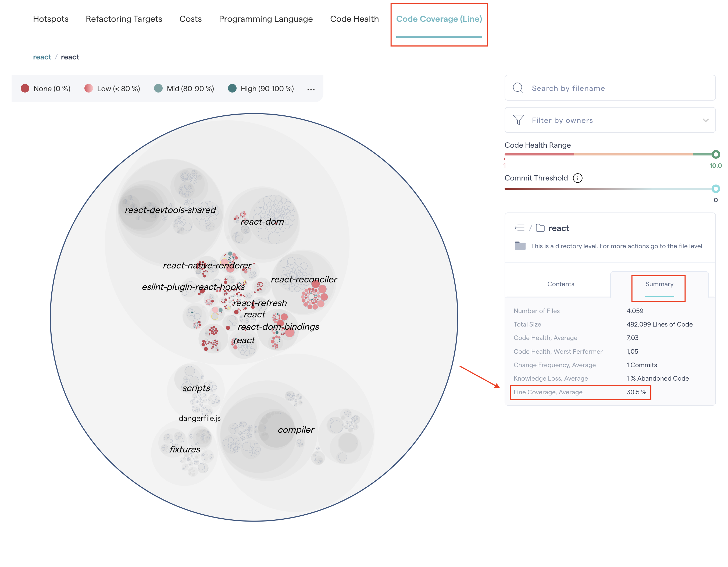Image resolution: width=728 pixels, height=567 pixels.
Task: Click the Number of Files value 4.059
Action: pyautogui.click(x=635, y=311)
